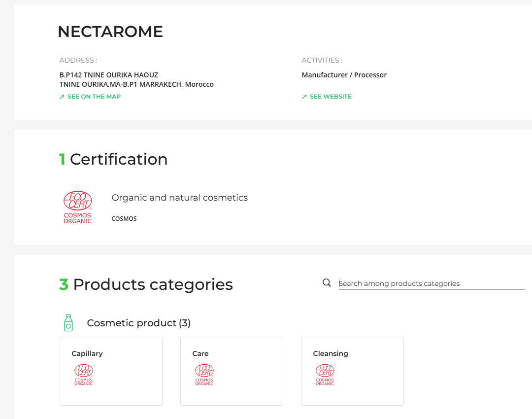Viewport: 532px width, 419px height.
Task: Click the ECOCERT COSMOS ORGANIC certification logo
Action: [77, 207]
